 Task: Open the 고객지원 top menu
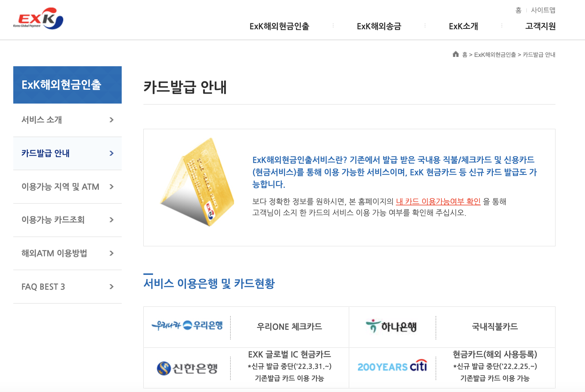pos(540,26)
